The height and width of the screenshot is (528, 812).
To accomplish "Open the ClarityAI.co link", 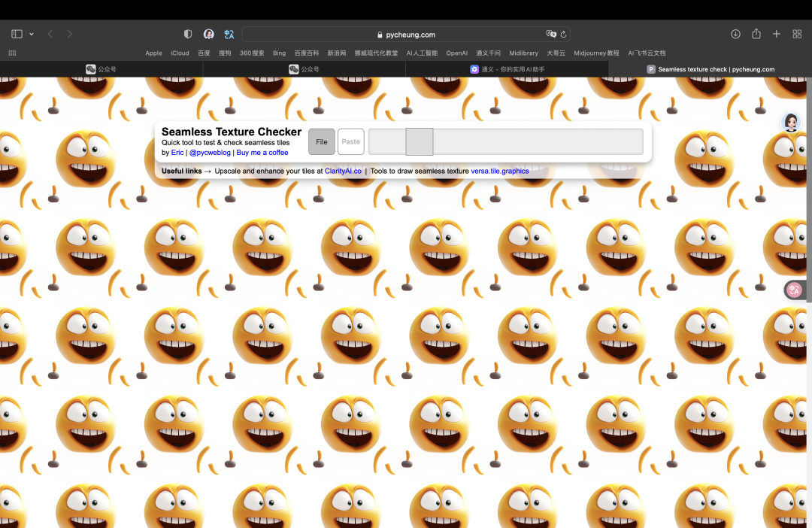I will pyautogui.click(x=343, y=171).
